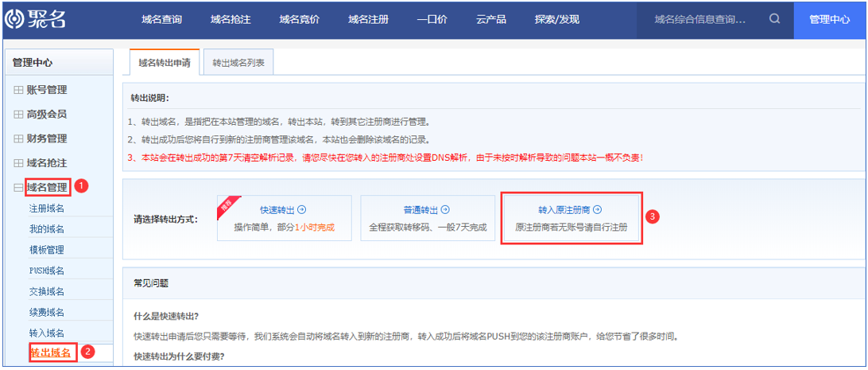Open 域名竞价 in top navigation
This screenshot has width=868, height=370.
pyautogui.click(x=300, y=19)
